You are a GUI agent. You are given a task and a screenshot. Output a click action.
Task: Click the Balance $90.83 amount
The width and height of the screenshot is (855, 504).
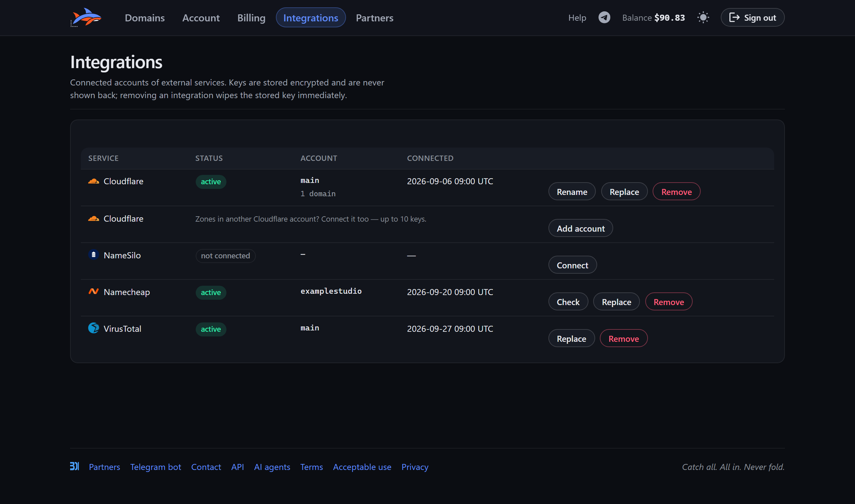tap(669, 18)
